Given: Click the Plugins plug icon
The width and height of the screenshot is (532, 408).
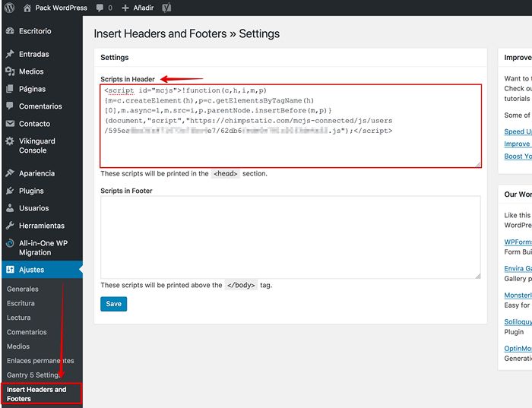Looking at the screenshot, I should click(10, 191).
